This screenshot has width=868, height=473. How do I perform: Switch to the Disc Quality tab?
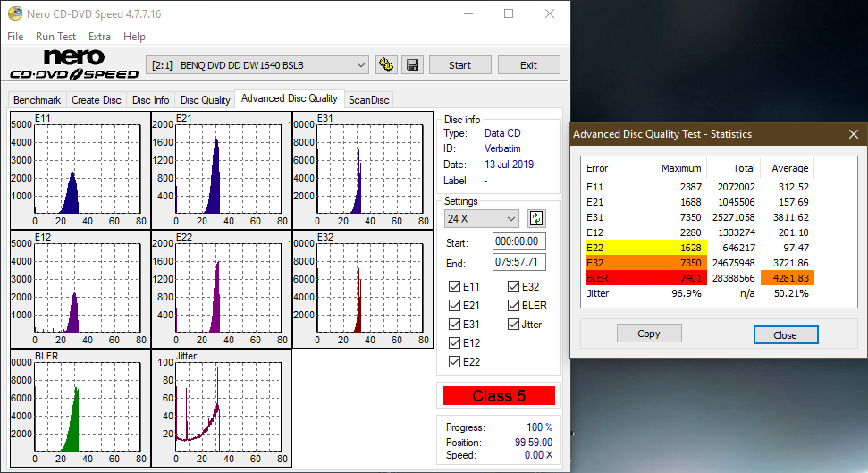point(205,99)
